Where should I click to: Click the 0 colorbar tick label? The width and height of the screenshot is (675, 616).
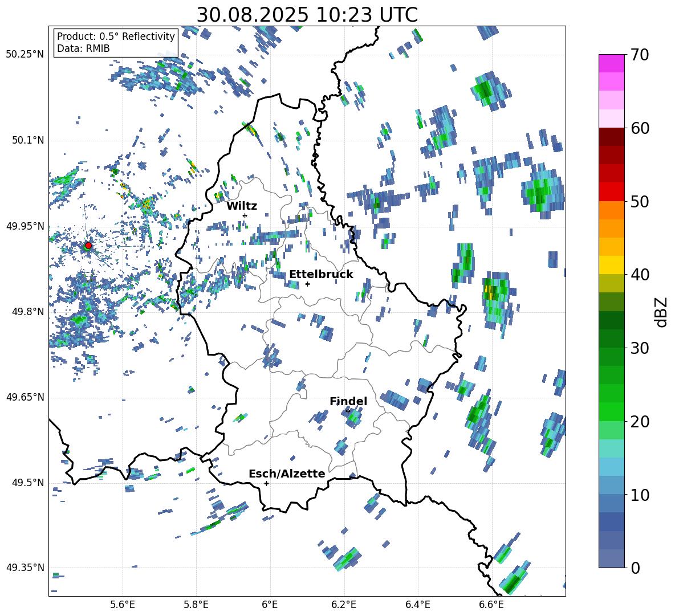(635, 568)
